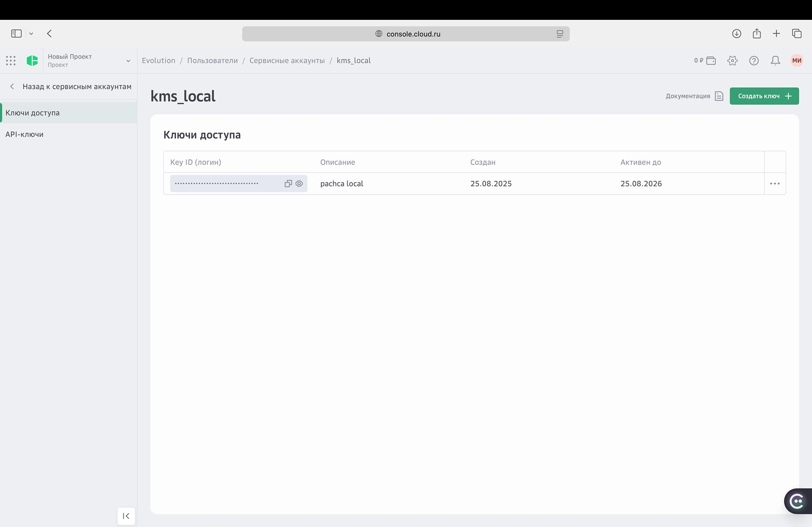The width and height of the screenshot is (812, 527).
Task: Select Ключи доступа in sidebar
Action: (33, 113)
